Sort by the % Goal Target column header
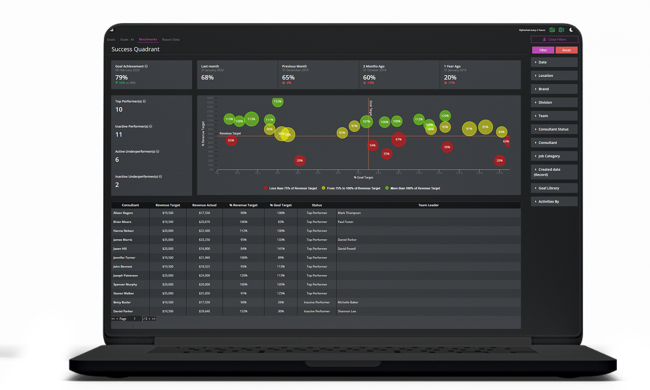The height and width of the screenshot is (390, 650). (281, 205)
